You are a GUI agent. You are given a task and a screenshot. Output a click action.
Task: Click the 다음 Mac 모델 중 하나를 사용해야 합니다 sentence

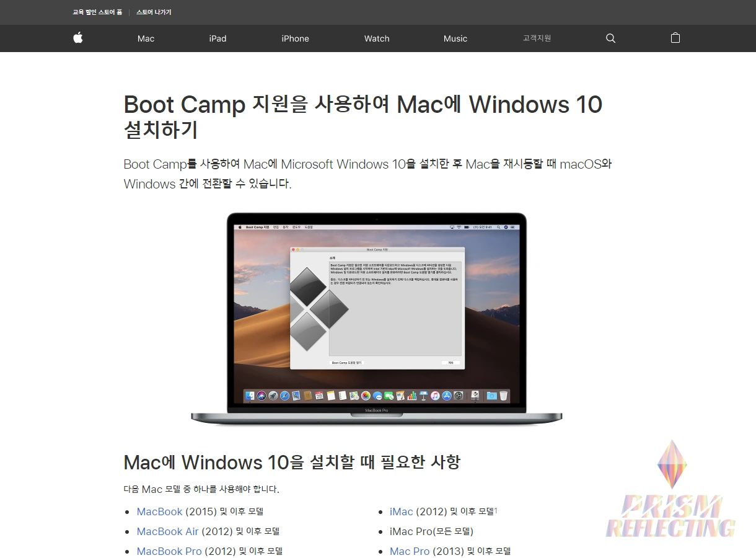(x=201, y=489)
